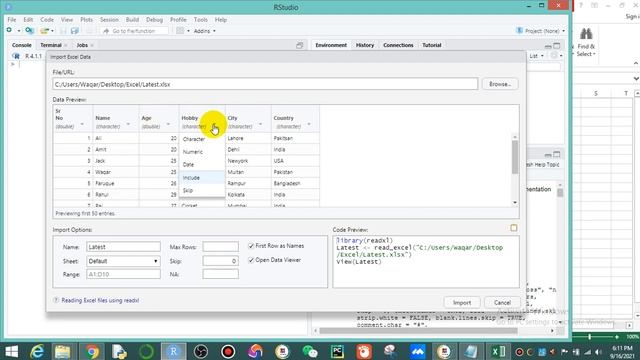Open Country column type dropdown
The image size is (640, 360).
click(x=309, y=124)
